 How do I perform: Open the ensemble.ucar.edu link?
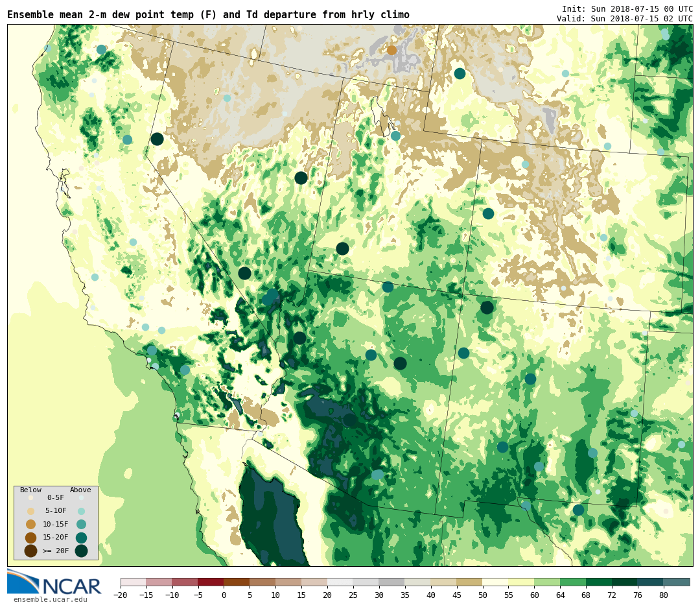click(x=50, y=600)
